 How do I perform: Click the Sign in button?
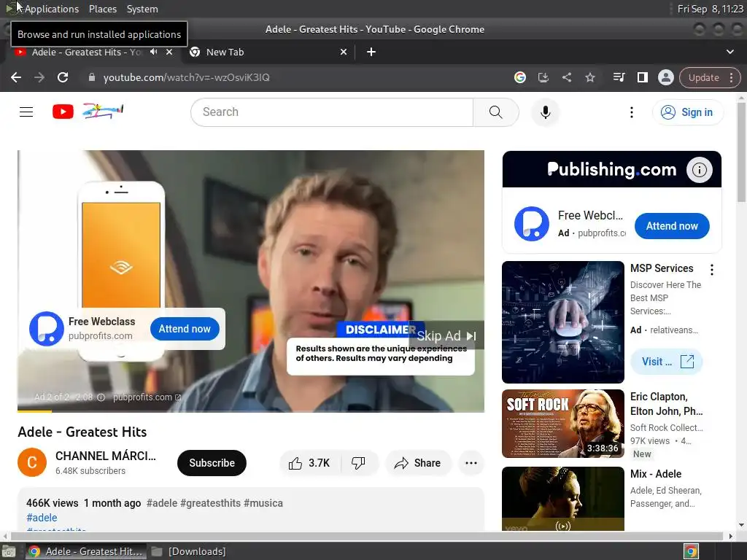click(687, 112)
